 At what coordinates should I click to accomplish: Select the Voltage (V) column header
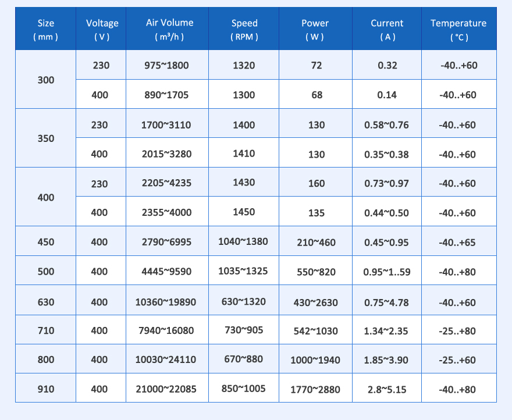(x=102, y=29)
